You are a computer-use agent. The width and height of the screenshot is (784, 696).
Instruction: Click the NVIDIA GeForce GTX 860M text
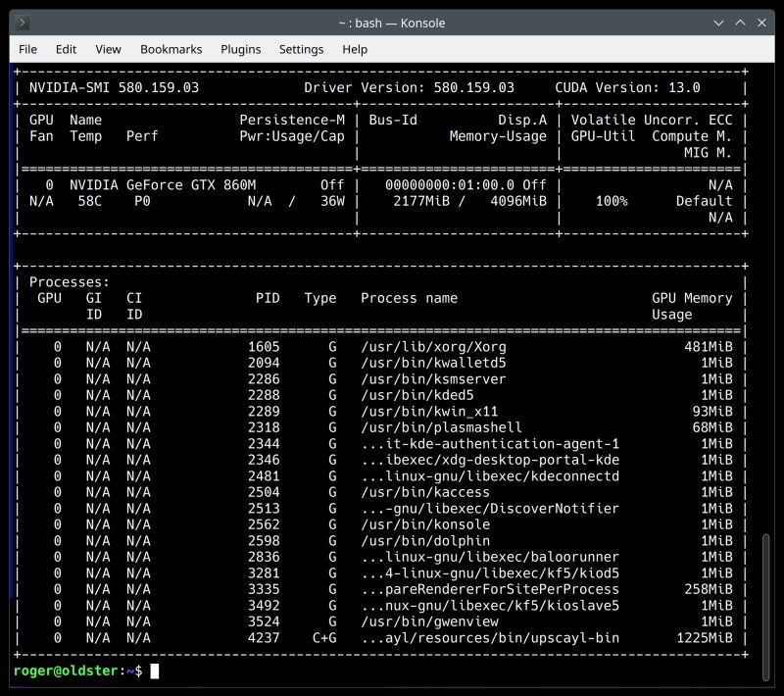click(x=163, y=185)
